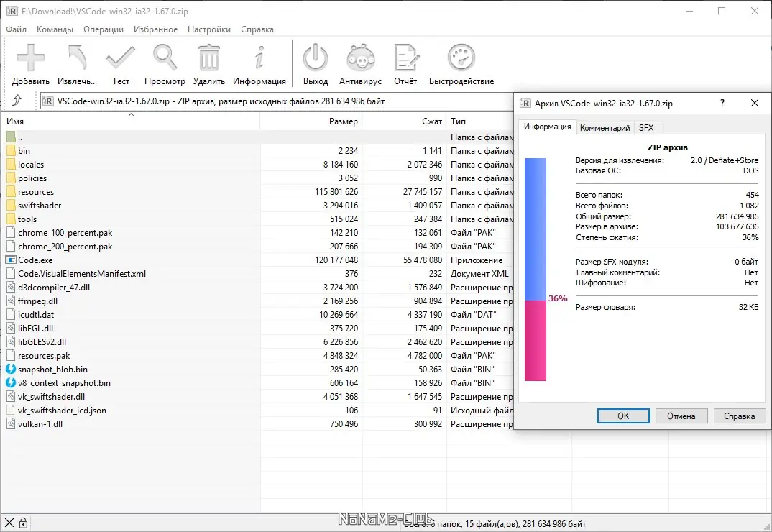Sort by the Имя column header
This screenshot has height=532, width=772.
[x=131, y=121]
